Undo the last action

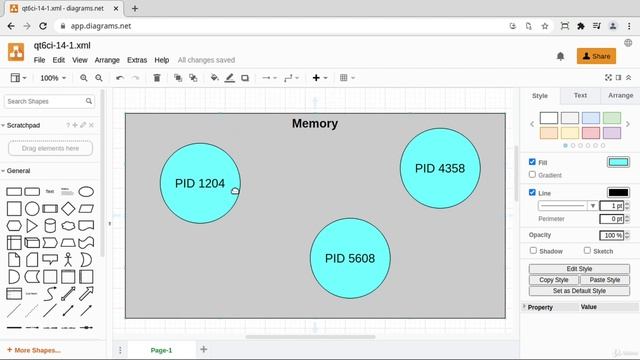pos(120,78)
